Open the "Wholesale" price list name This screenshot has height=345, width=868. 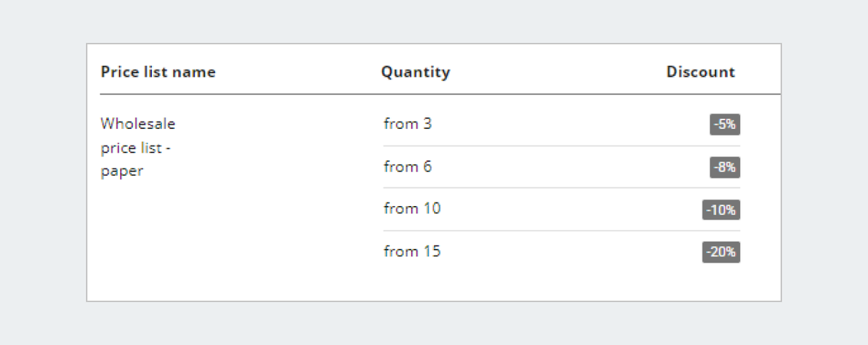(138, 124)
